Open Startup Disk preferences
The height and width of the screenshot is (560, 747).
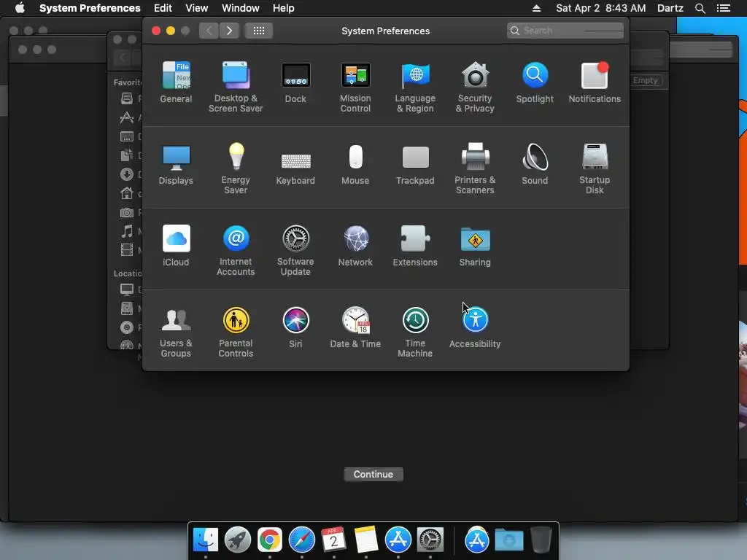[595, 168]
